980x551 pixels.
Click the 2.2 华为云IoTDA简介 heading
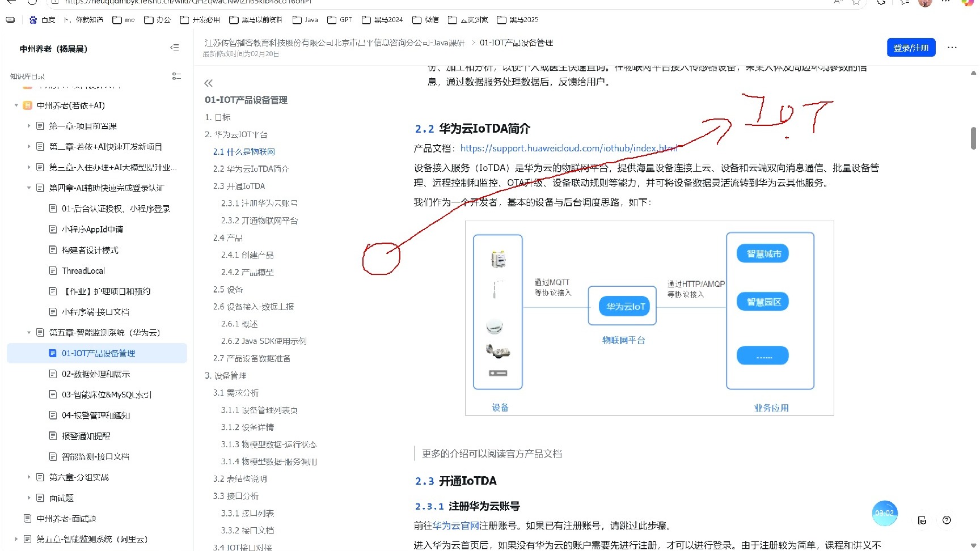pyautogui.click(x=472, y=129)
